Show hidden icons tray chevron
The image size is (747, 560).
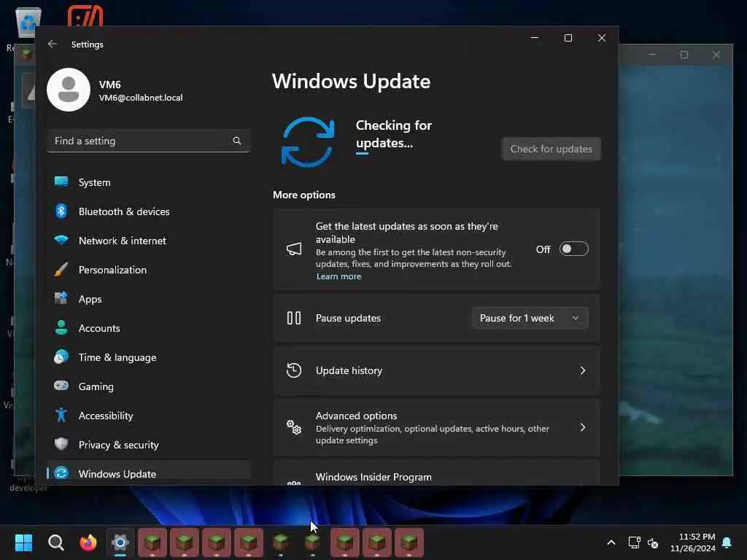pos(611,542)
